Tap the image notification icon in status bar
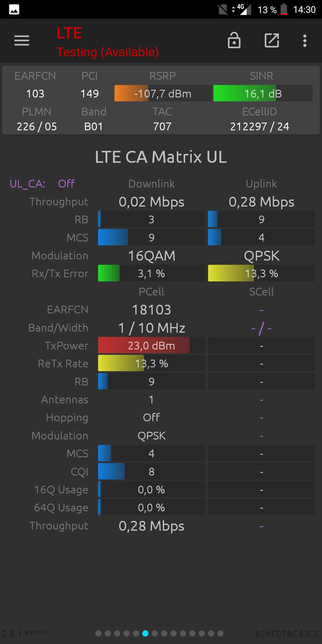Screen dimensions: 322x644 (x=14, y=10)
